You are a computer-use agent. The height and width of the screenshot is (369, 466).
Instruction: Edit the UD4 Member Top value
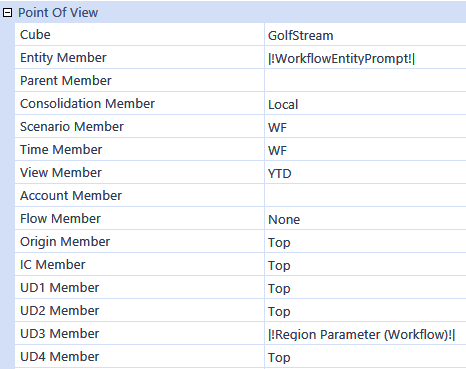pyautogui.click(x=365, y=357)
